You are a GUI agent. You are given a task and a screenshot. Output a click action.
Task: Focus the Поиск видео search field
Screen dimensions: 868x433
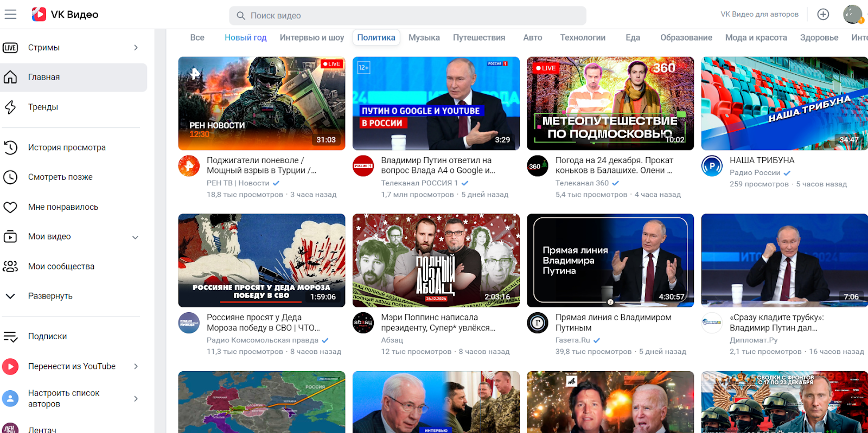408,16
